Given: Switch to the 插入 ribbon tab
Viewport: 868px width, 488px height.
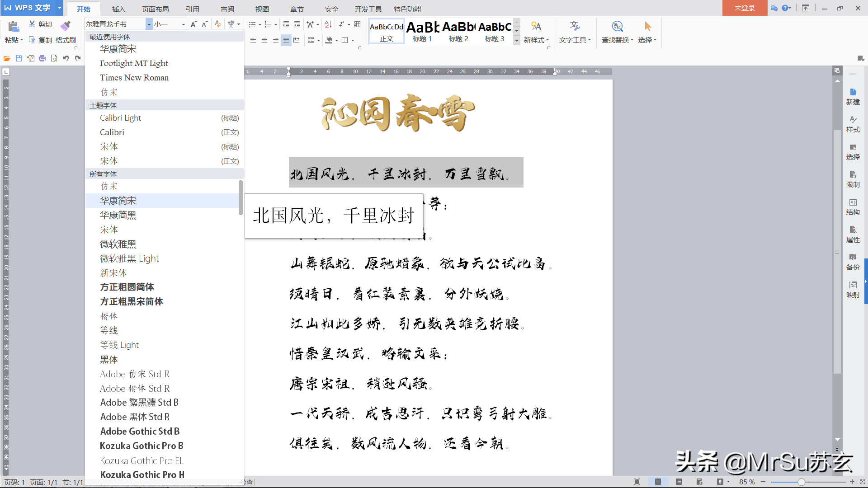Looking at the screenshot, I should pyautogui.click(x=120, y=9).
